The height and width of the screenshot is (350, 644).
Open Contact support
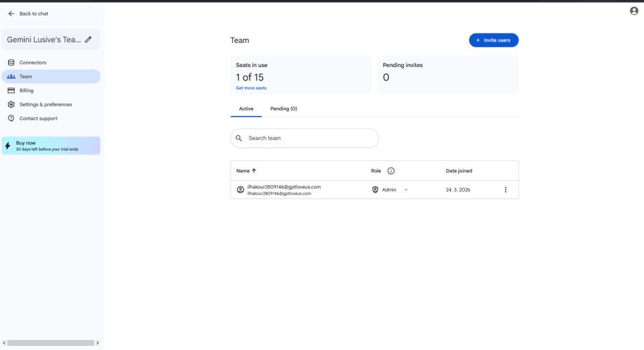(51, 119)
